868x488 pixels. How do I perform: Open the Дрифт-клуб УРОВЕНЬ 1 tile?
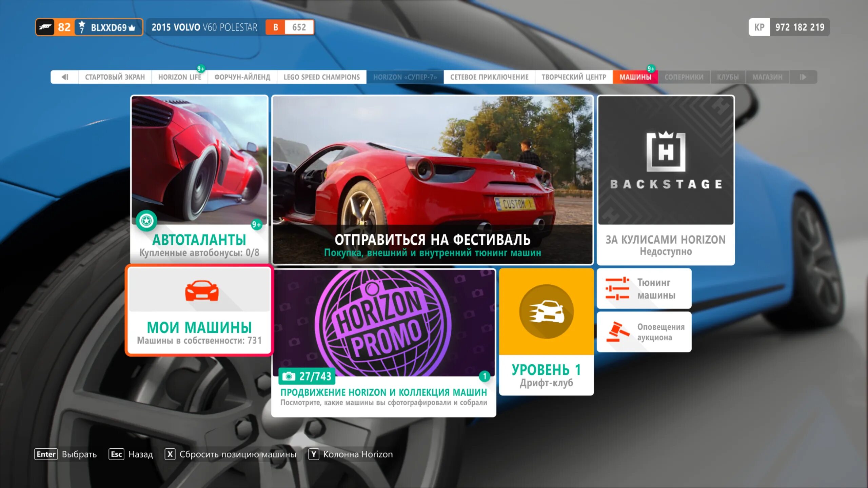(546, 331)
